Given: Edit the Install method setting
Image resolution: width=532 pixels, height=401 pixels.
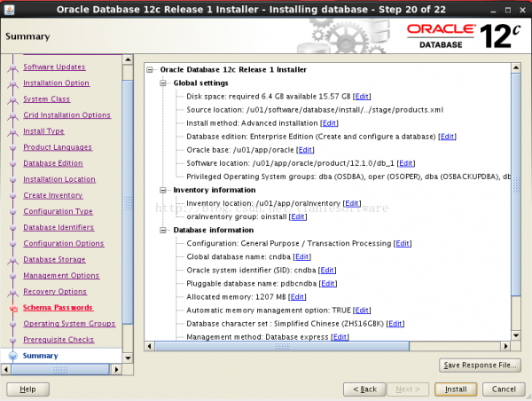Looking at the screenshot, I should 329,123.
